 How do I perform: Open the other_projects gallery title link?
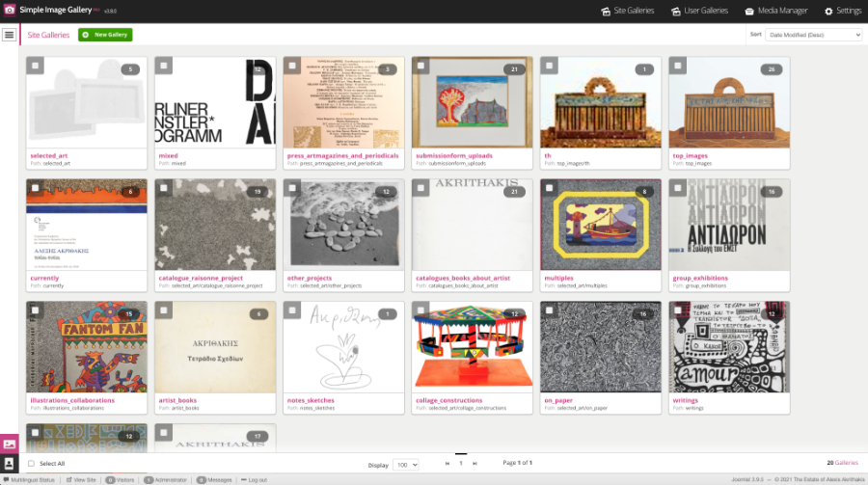point(310,278)
